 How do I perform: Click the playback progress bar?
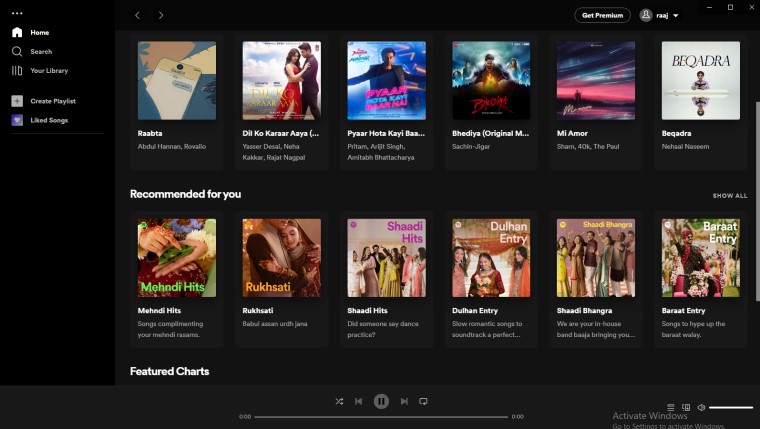381,417
